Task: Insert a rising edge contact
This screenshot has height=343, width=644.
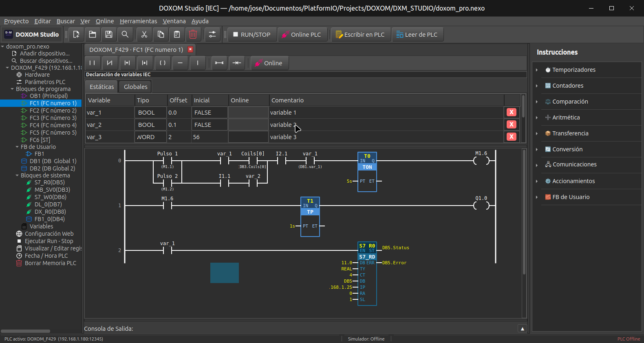Action: (127, 63)
